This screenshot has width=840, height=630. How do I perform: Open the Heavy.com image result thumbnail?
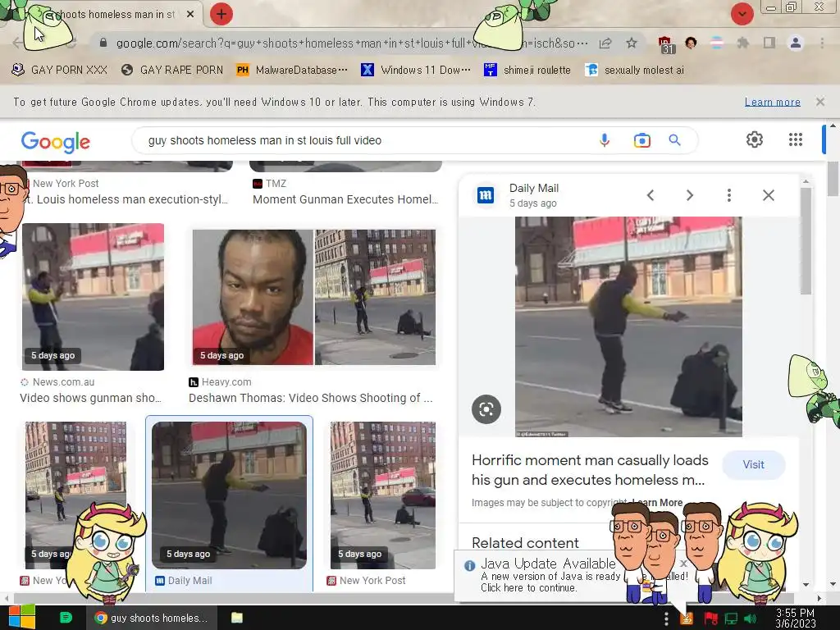pyautogui.click(x=314, y=297)
